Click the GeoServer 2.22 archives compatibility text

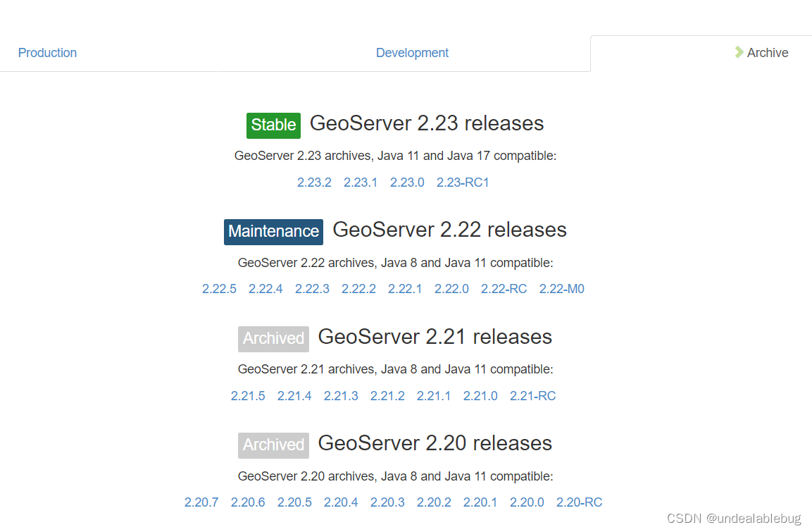[x=395, y=263]
